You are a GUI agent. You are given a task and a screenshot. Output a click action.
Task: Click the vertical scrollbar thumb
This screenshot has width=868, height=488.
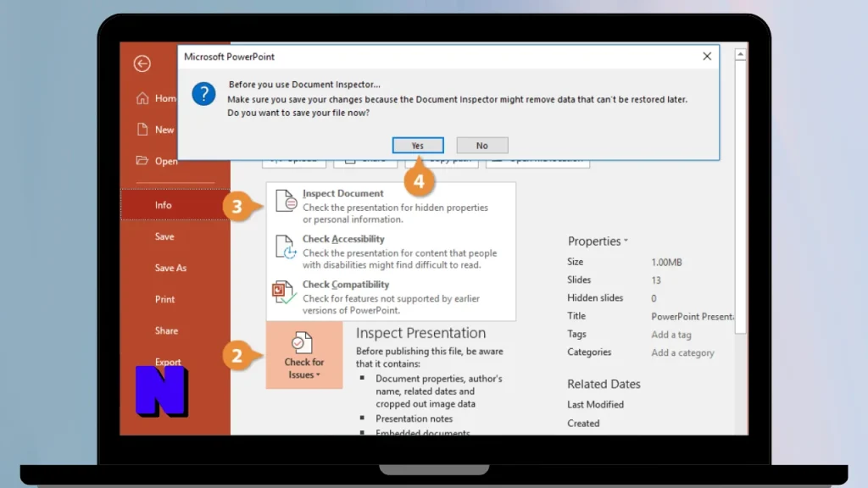740,197
